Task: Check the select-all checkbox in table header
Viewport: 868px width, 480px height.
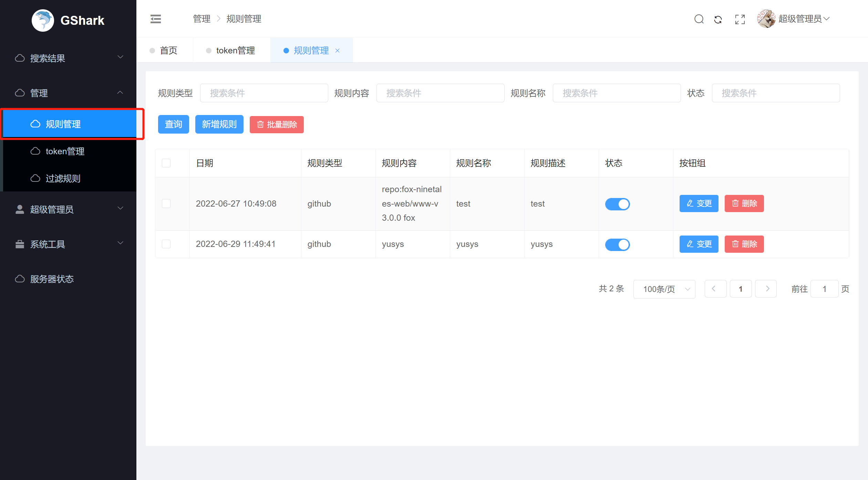Action: (x=166, y=163)
